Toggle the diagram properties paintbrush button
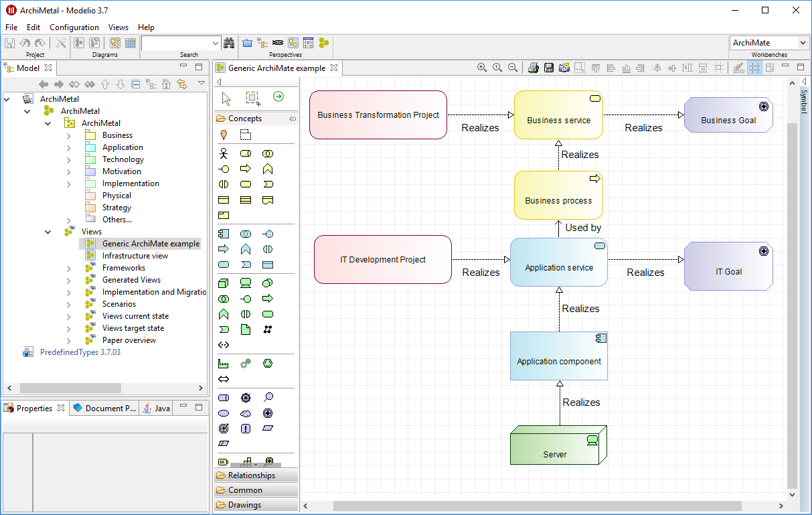 click(x=738, y=68)
